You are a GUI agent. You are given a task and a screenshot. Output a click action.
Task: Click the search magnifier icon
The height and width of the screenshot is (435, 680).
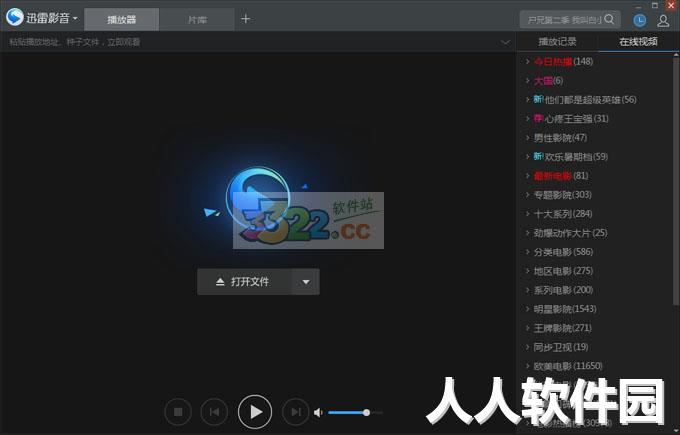[x=609, y=19]
